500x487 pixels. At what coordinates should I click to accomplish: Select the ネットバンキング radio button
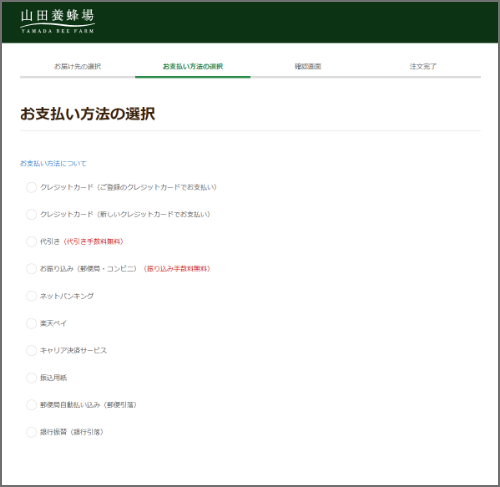click(31, 296)
